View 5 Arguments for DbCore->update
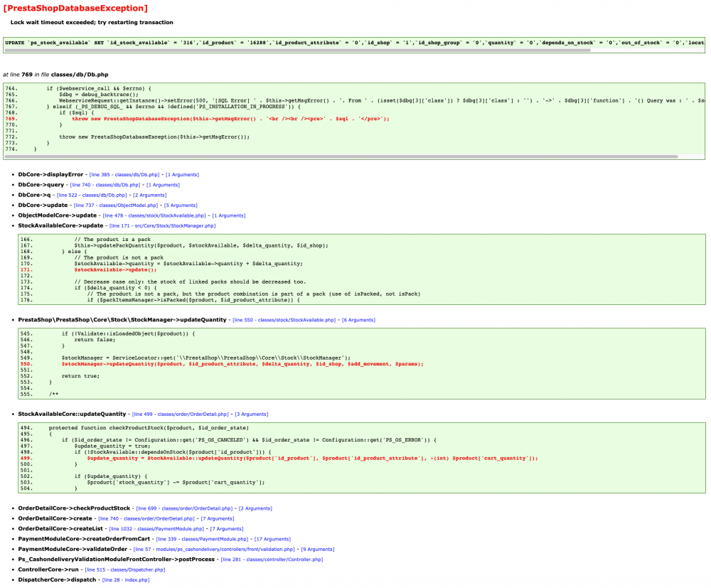This screenshot has width=711, height=588. click(x=180, y=205)
